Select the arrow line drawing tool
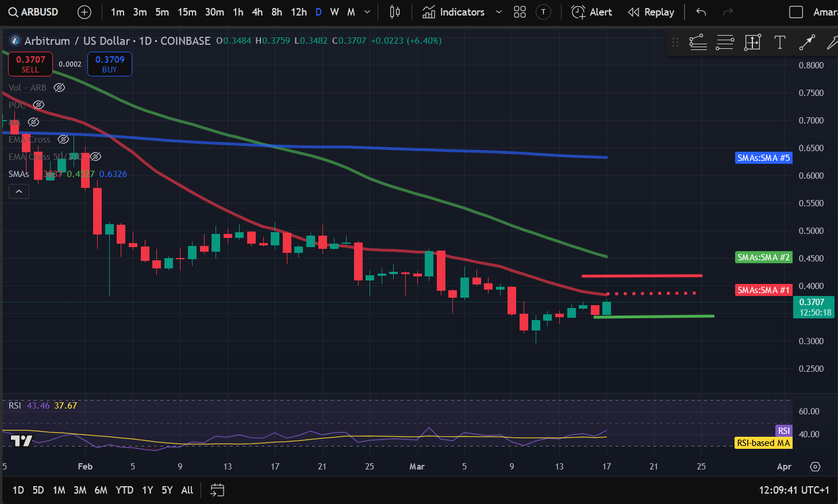Viewport: 838px width, 504px height. click(x=807, y=42)
